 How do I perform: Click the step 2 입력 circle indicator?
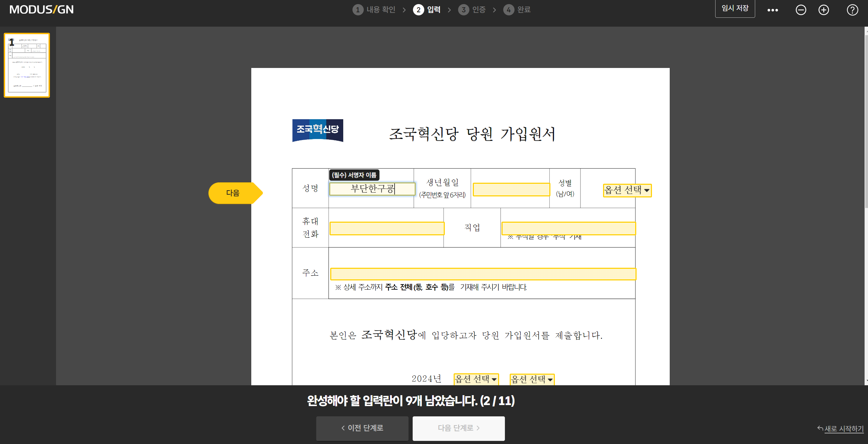click(x=418, y=10)
